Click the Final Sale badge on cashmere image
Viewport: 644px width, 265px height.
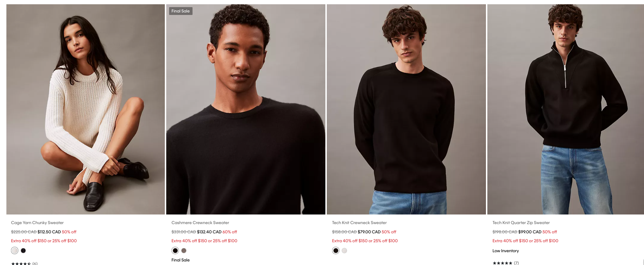[x=180, y=11]
